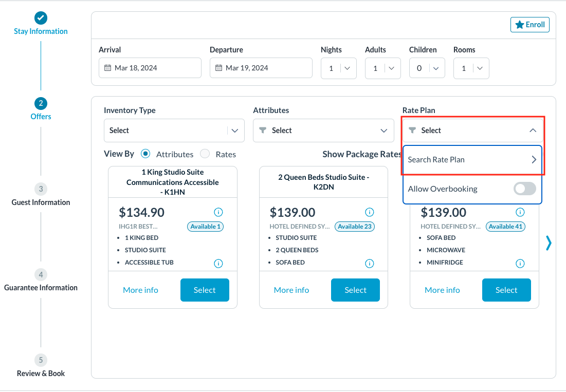Open More info for 2 Queen Beds Suite
The height and width of the screenshot is (392, 566).
click(291, 290)
